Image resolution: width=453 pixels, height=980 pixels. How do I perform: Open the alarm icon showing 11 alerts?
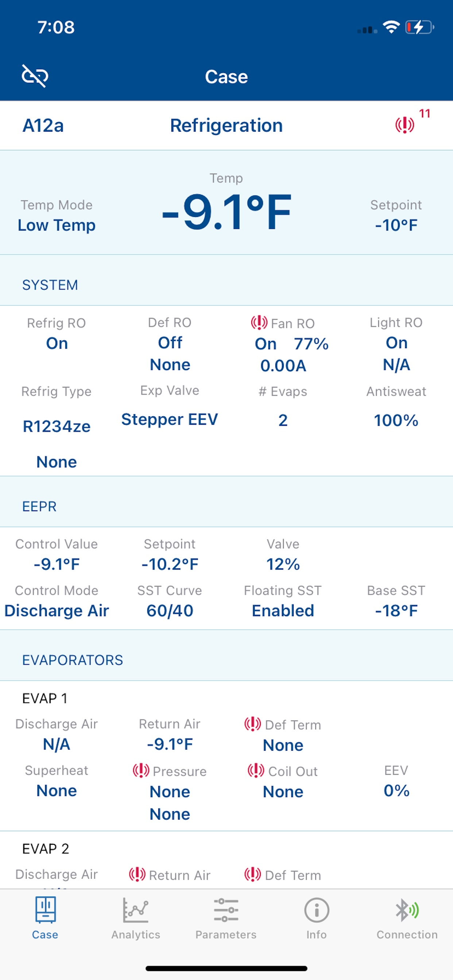[404, 125]
